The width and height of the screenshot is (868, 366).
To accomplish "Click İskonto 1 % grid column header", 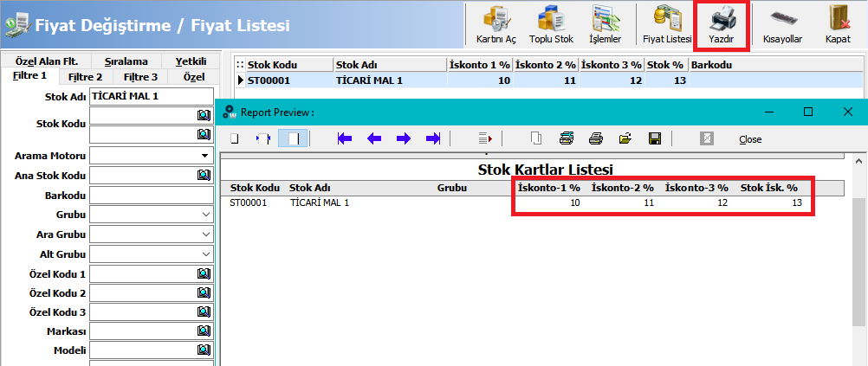I will click(x=479, y=65).
